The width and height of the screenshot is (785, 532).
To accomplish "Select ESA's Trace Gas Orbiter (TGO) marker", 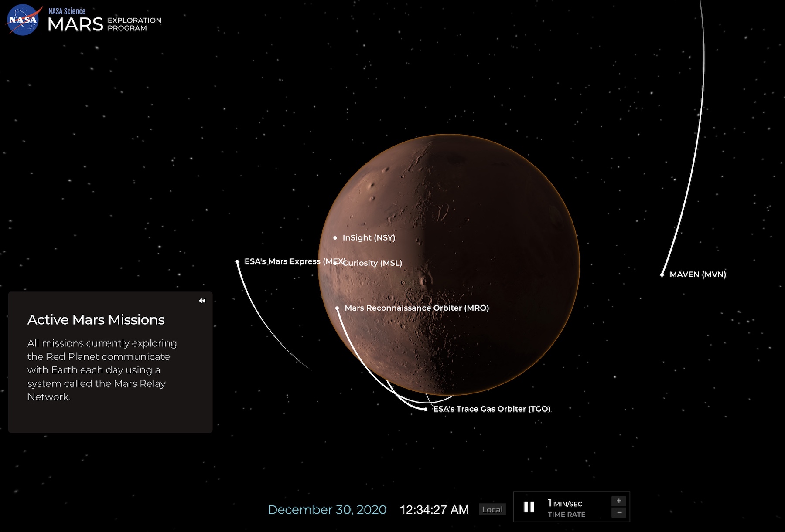I will (426, 409).
